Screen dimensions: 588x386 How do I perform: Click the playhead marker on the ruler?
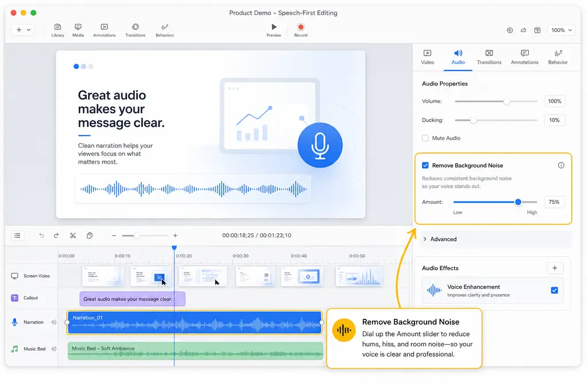click(x=174, y=248)
